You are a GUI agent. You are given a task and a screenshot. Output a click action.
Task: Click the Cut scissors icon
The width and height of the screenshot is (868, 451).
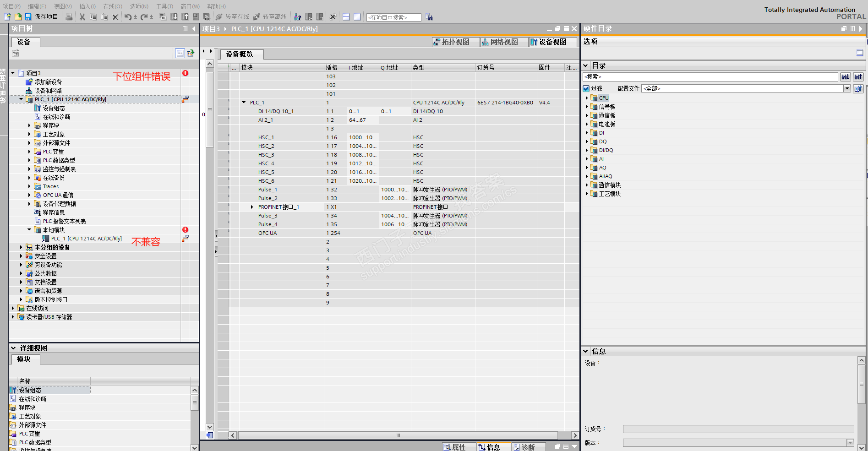click(82, 17)
